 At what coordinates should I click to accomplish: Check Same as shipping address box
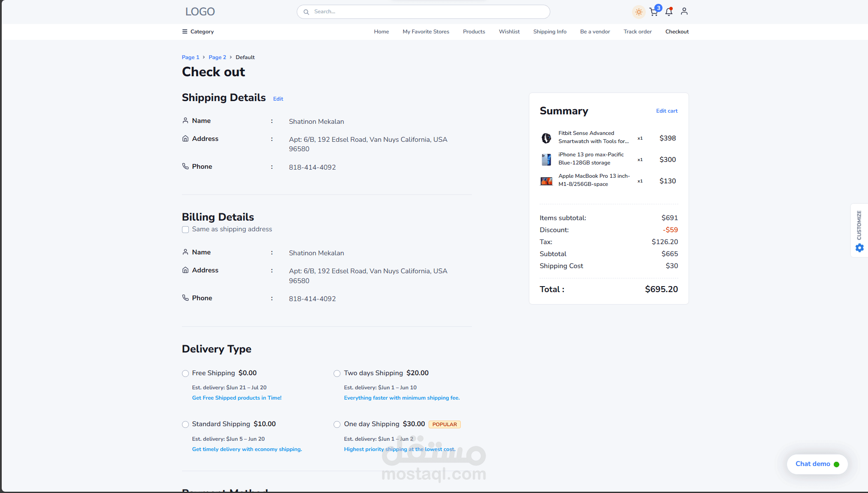click(185, 230)
